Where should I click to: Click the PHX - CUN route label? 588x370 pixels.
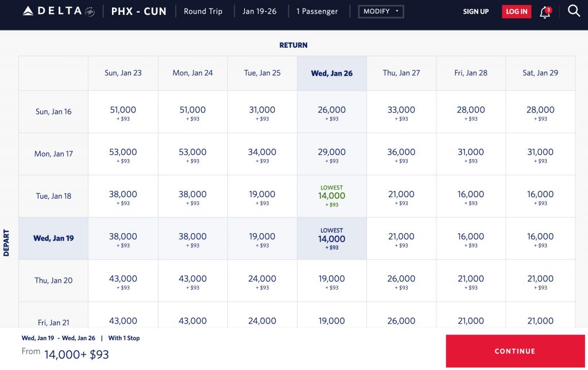(138, 11)
